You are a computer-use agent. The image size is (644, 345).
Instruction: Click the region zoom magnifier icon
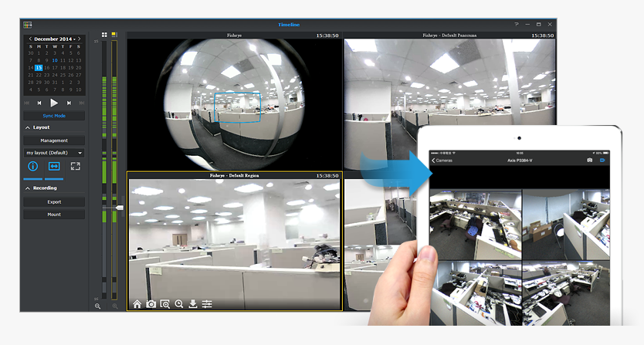tap(165, 304)
